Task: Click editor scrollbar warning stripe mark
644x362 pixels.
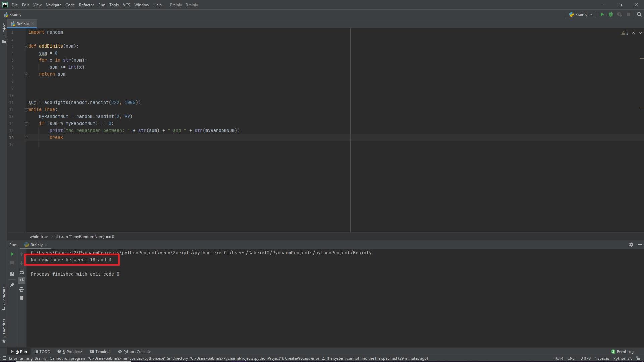Action: click(641, 59)
